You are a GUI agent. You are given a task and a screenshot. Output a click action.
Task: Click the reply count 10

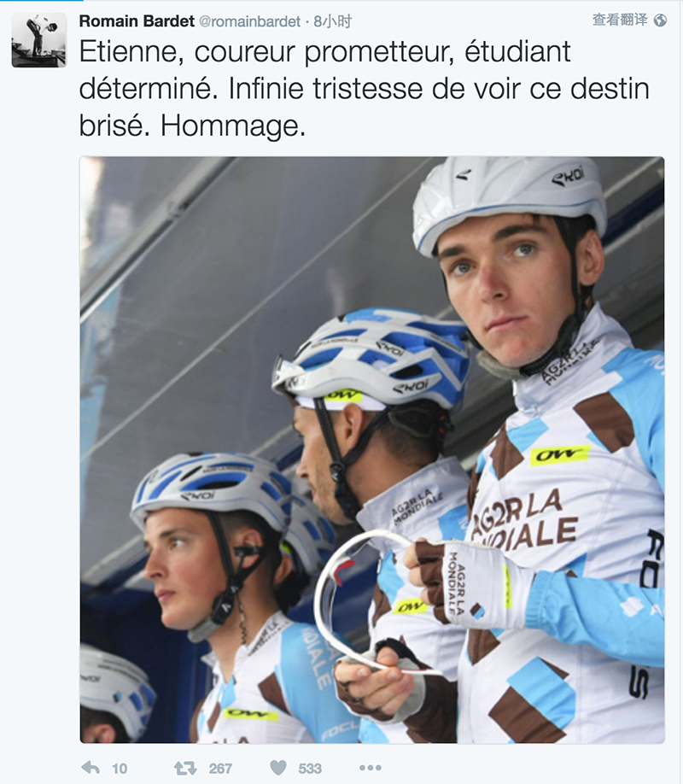120,769
